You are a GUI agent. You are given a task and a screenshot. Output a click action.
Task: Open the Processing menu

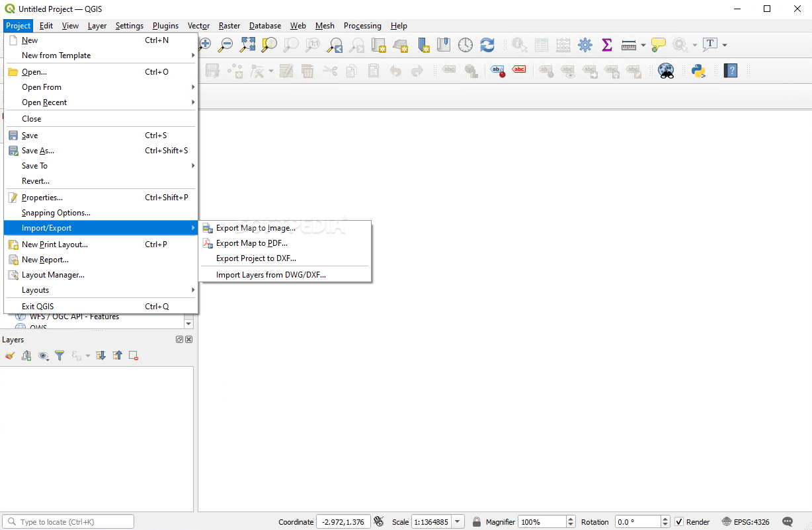pyautogui.click(x=362, y=26)
